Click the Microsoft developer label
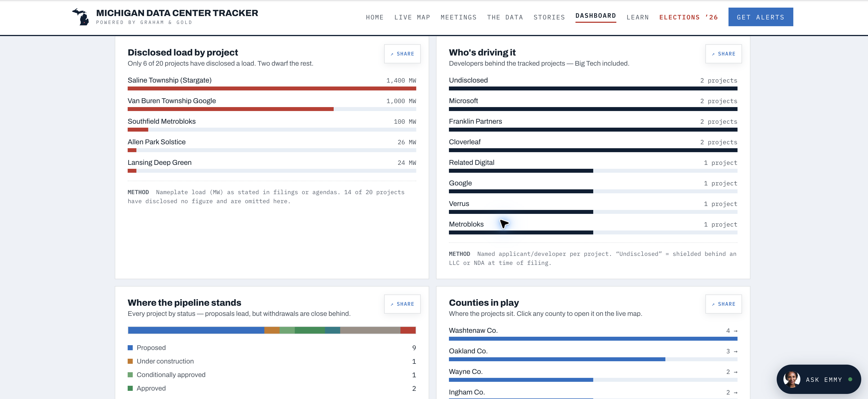This screenshot has height=399, width=868. [x=463, y=101]
